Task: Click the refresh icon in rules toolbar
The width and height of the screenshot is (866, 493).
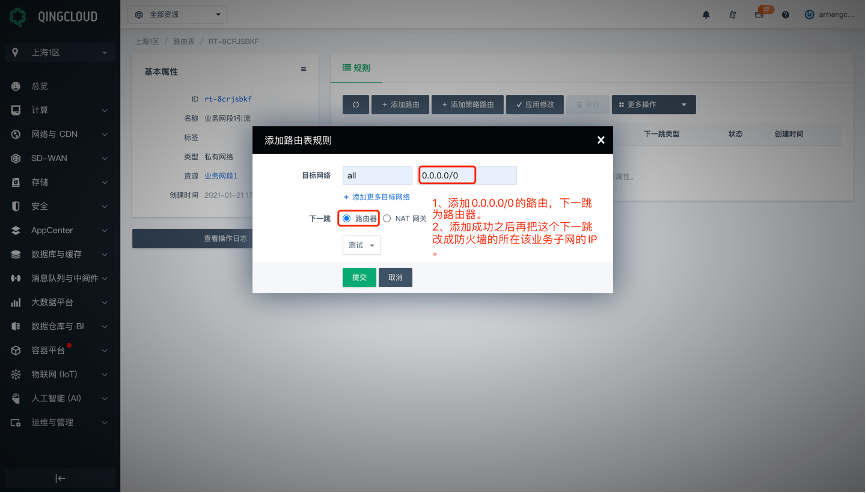Action: click(x=355, y=104)
